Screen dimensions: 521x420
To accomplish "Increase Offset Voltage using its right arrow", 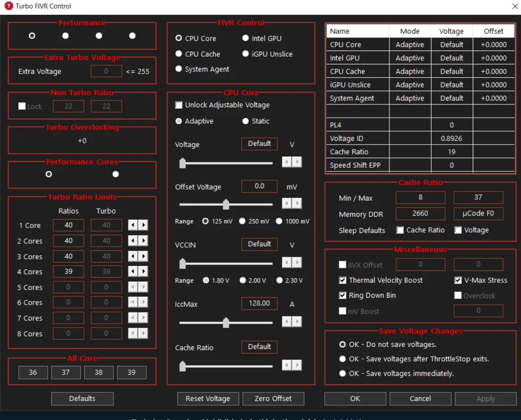I will pyautogui.click(x=297, y=203).
